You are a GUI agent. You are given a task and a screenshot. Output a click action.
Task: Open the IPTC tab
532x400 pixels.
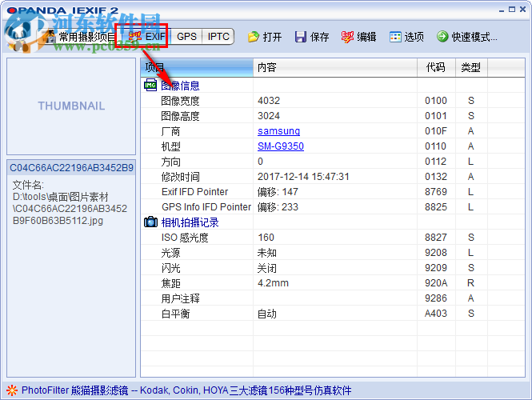218,37
